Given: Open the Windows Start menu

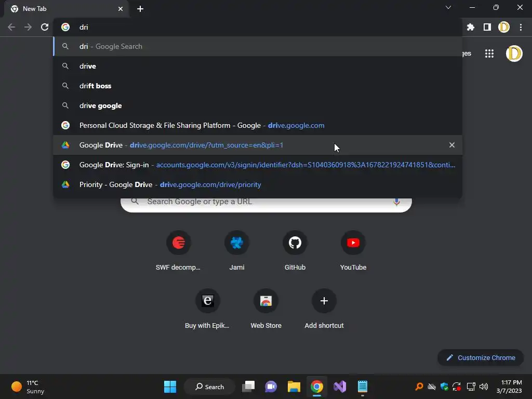Looking at the screenshot, I should point(170,387).
